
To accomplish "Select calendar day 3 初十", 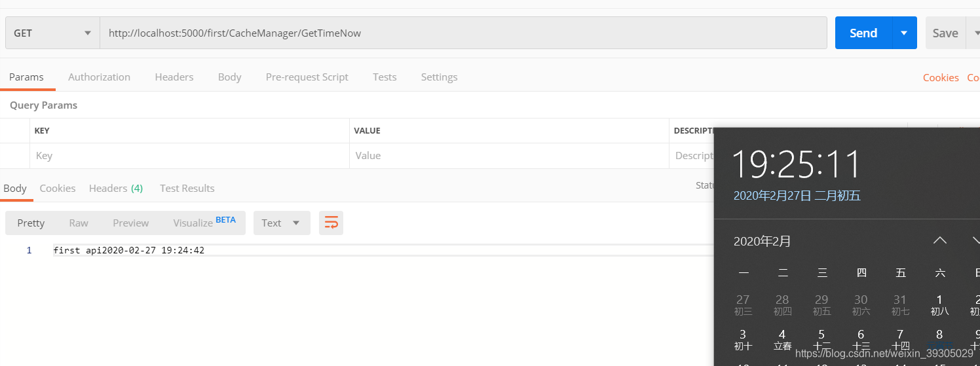I will tap(743, 339).
